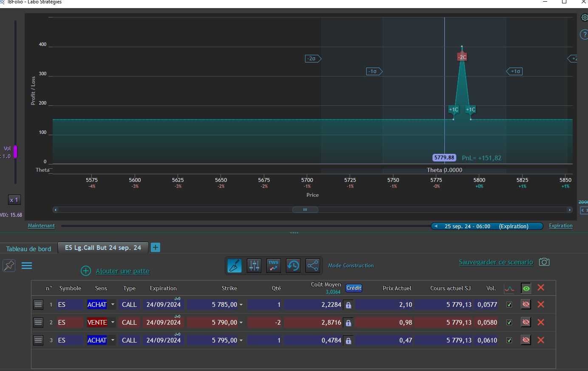The width and height of the screenshot is (588, 371).
Task: Select the construction mode trowel icon
Action: click(x=235, y=266)
